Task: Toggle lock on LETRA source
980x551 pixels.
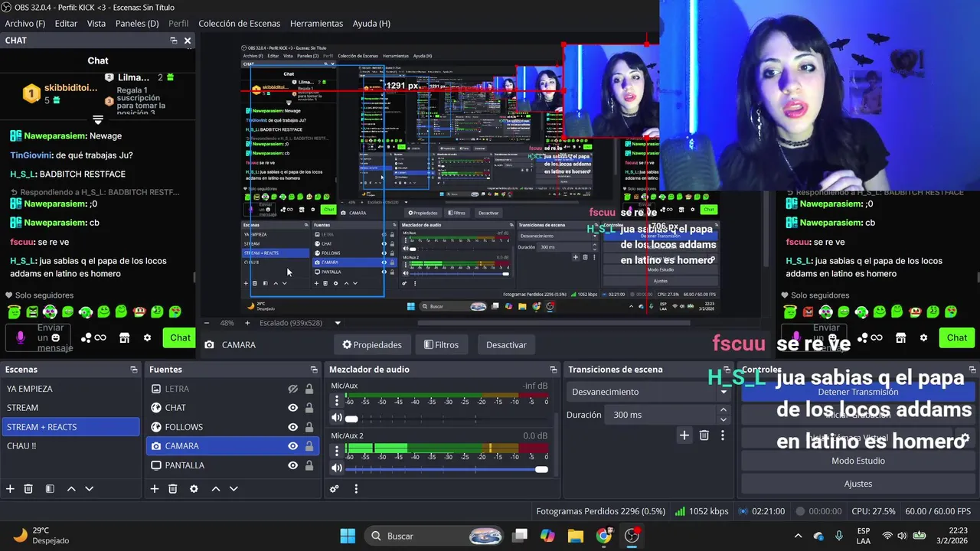Action: [309, 389]
